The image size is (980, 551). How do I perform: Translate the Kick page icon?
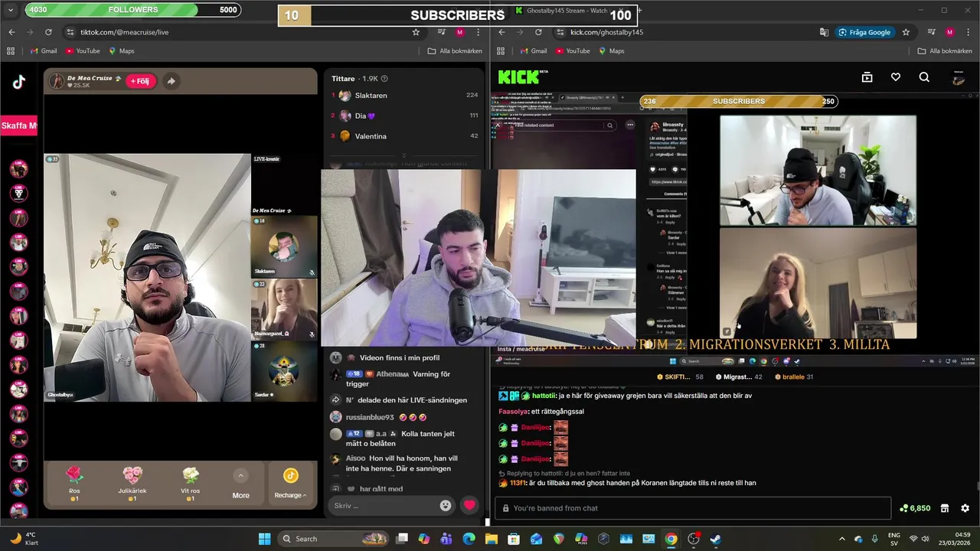coord(824,32)
